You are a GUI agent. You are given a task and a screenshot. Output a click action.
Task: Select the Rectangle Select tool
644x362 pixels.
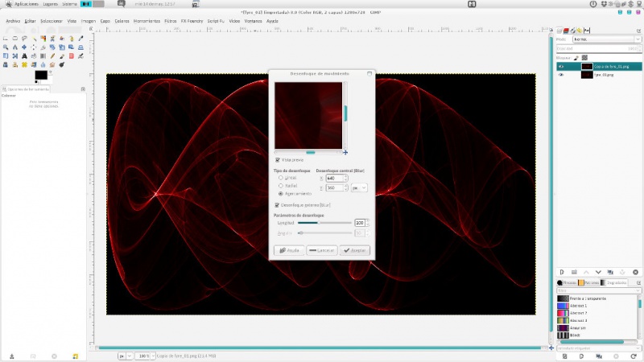(x=6, y=38)
